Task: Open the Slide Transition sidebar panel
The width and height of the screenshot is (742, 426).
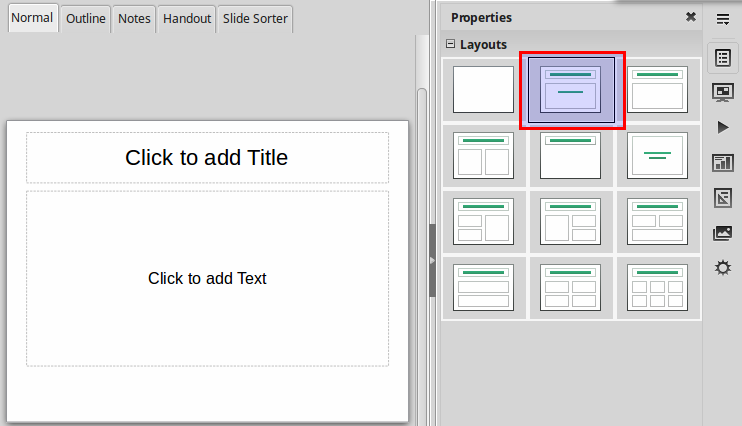Action: [722, 92]
